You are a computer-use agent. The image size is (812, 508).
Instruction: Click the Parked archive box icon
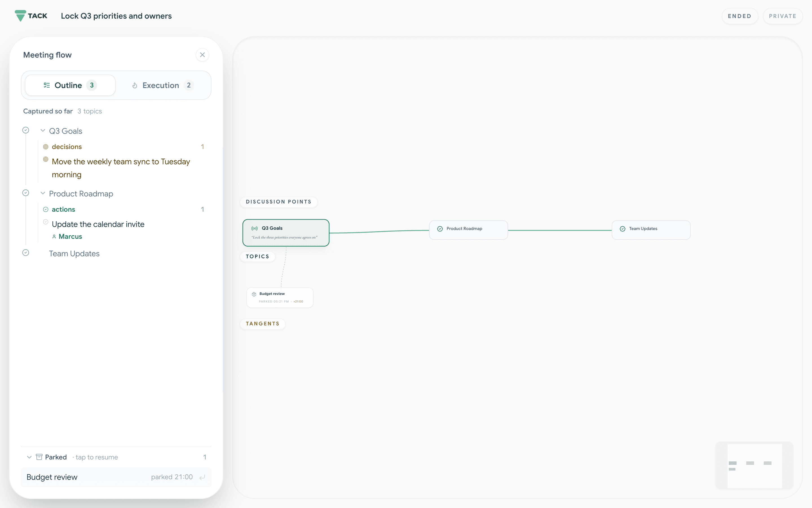pyautogui.click(x=39, y=457)
